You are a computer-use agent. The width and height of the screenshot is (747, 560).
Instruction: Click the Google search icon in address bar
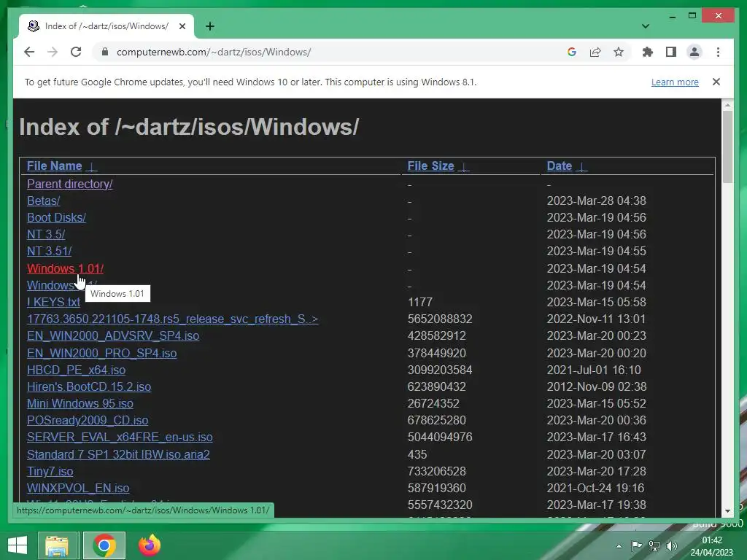572,52
